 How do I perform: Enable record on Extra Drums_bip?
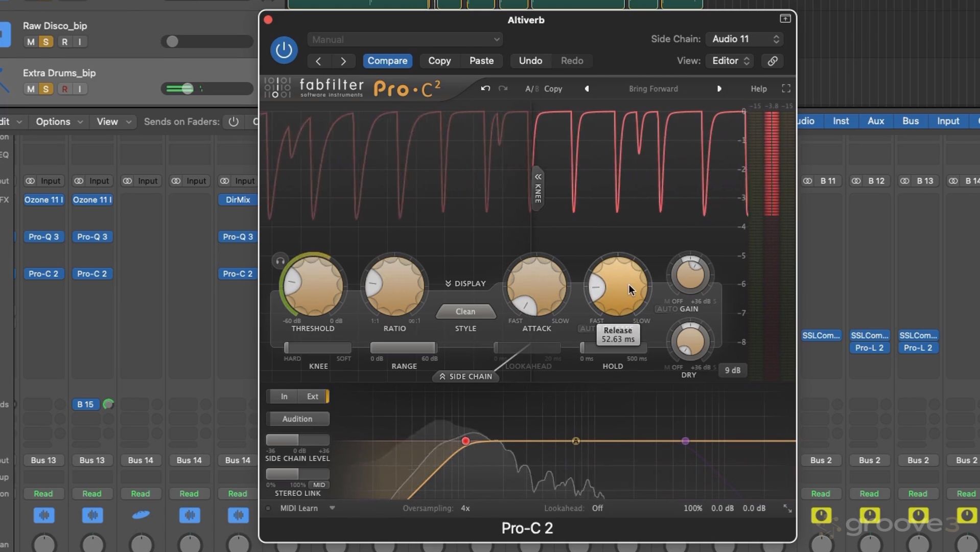[64, 89]
